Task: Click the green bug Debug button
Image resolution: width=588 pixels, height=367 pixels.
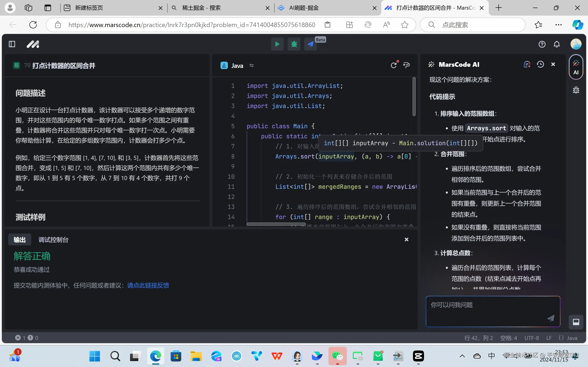Action: click(x=294, y=44)
